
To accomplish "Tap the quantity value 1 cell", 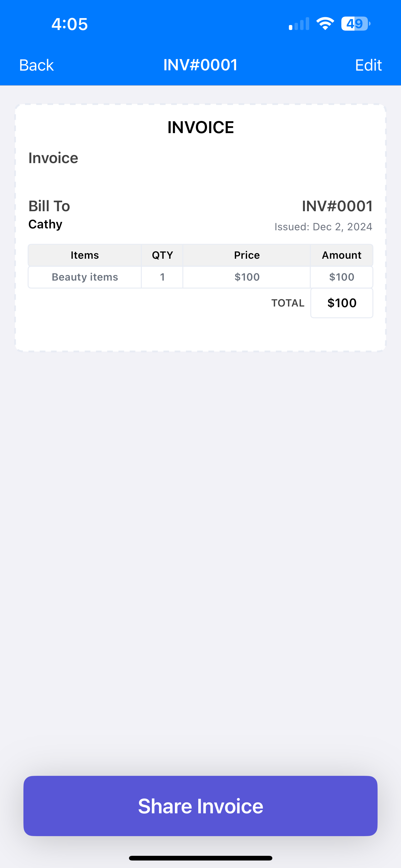I will click(x=162, y=277).
